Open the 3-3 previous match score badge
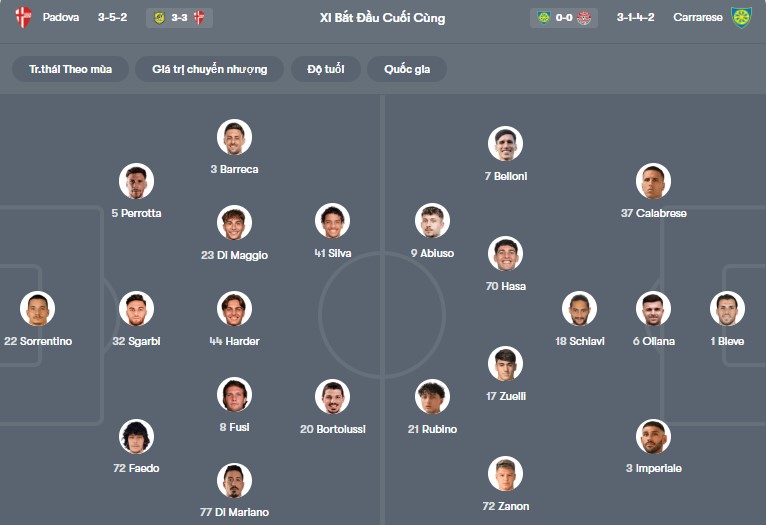Viewport: 766px width, 525px height. [x=179, y=17]
